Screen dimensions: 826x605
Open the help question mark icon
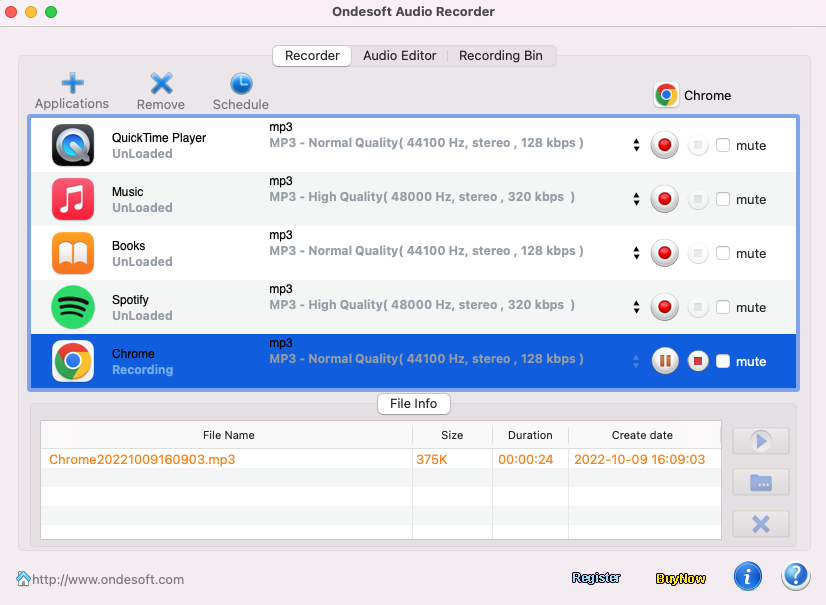click(795, 576)
